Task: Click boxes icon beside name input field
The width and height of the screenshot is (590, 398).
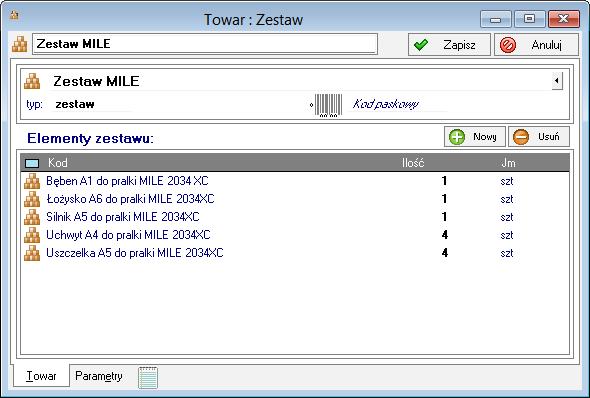Action: click(x=20, y=44)
